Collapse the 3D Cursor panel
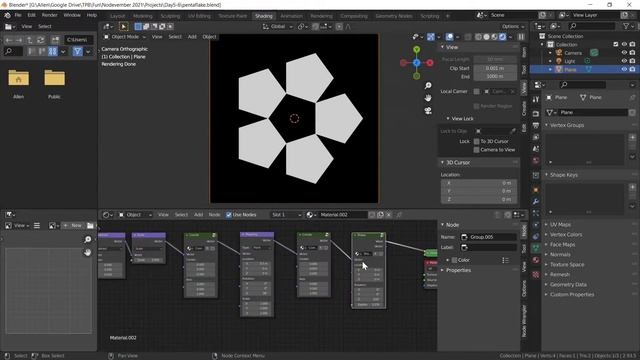This screenshot has height=360, width=640. click(458, 162)
